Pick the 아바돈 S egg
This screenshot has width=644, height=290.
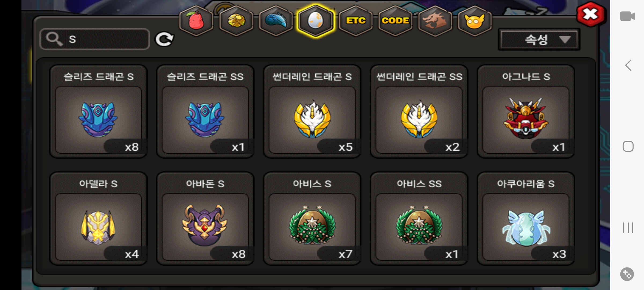pyautogui.click(x=205, y=219)
